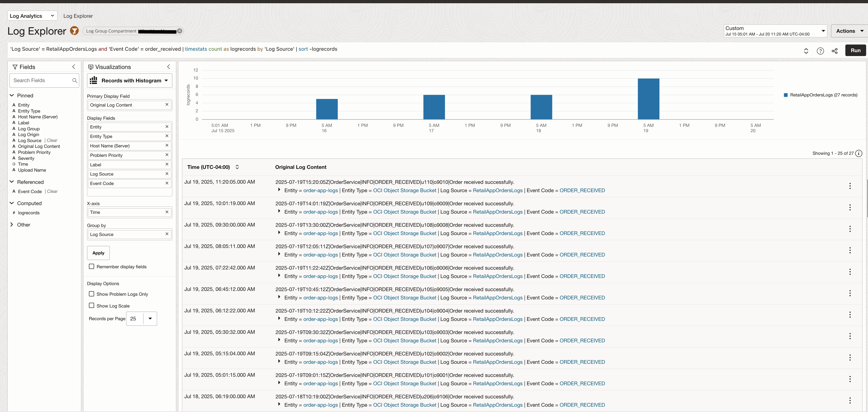Click the share query icon
The image size is (868, 412).
(834, 51)
